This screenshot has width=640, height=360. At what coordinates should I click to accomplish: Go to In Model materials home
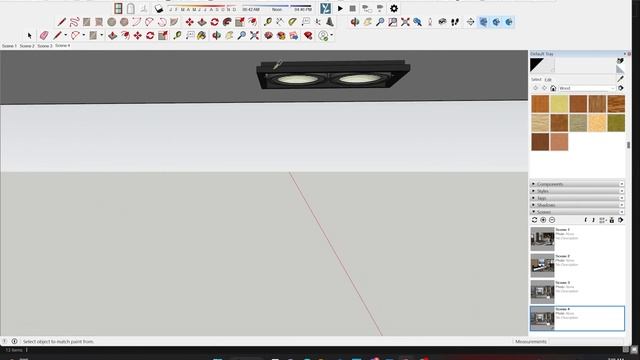[553, 88]
